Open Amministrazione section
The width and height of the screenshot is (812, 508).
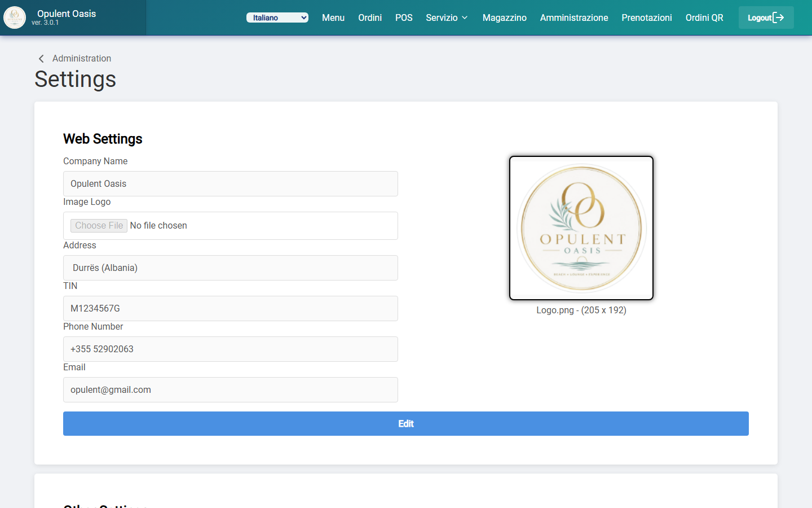(574, 17)
